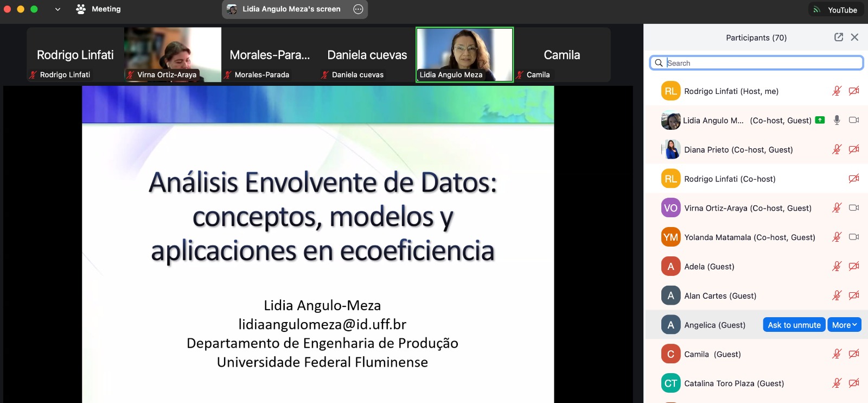Click Yolanda Matamala's muted microphone icon

(837, 237)
